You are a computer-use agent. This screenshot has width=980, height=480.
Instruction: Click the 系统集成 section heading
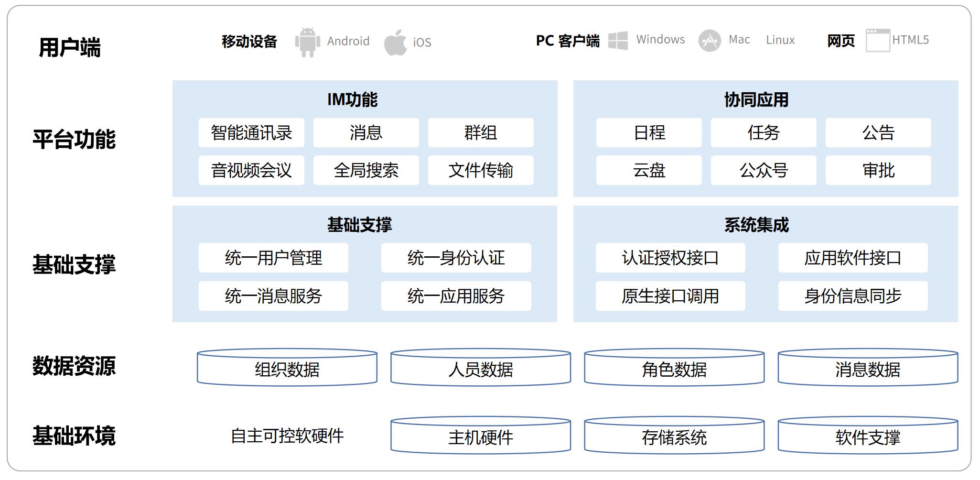(756, 225)
